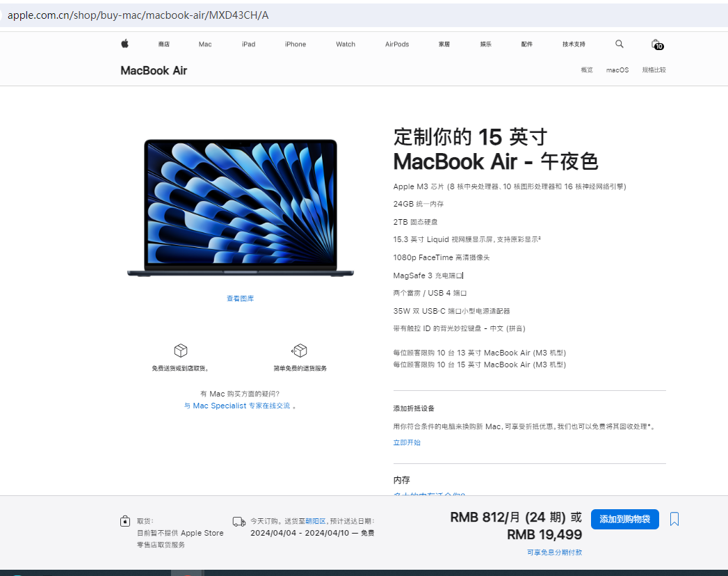
Task: Click the 免费送货或到店取货 text
Action: pyautogui.click(x=181, y=369)
